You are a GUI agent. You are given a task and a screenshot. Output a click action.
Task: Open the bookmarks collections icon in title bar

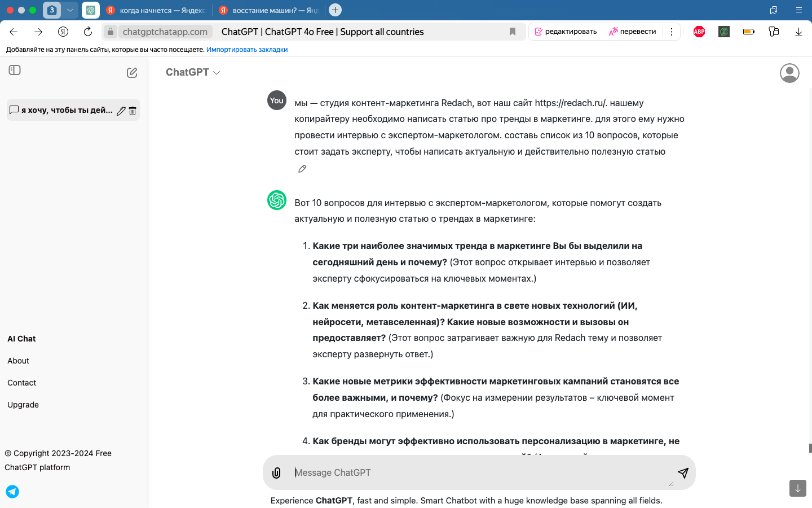click(774, 10)
